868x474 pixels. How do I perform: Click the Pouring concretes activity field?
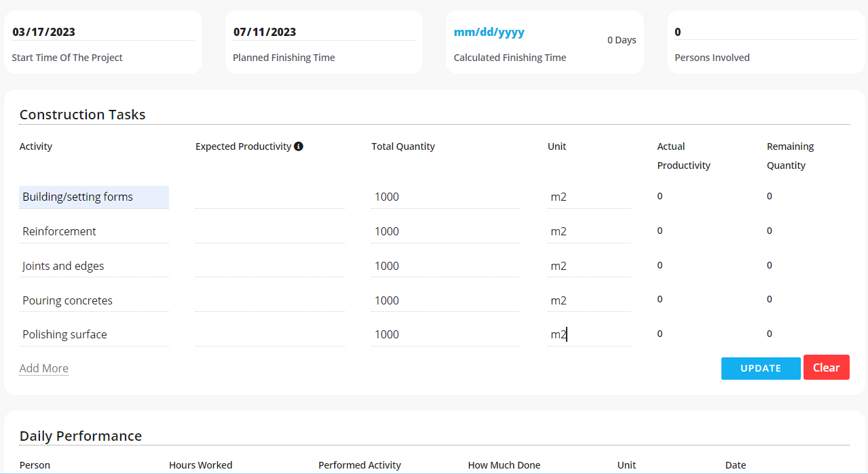pos(94,301)
